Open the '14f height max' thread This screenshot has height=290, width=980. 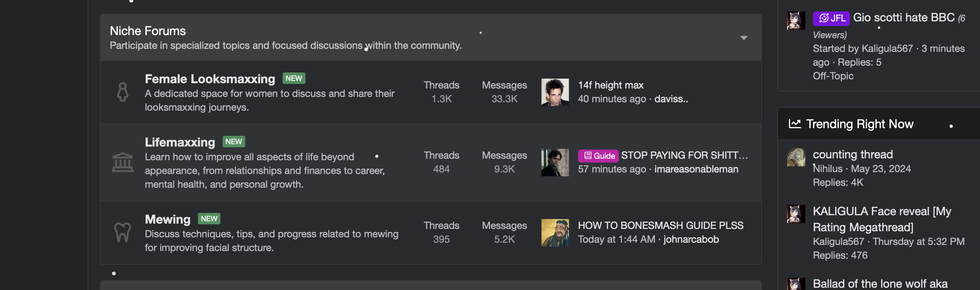click(x=610, y=85)
